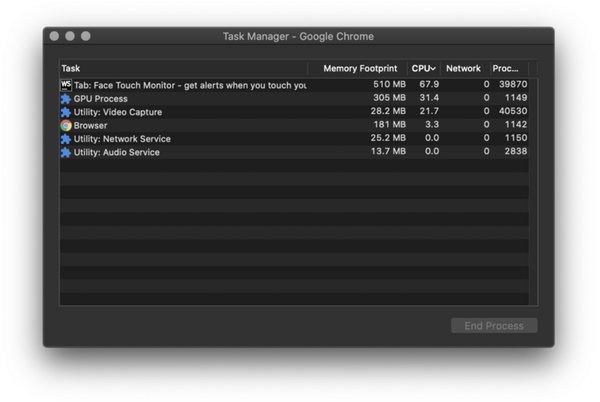Viewport: 600px width, 402px height.
Task: Click the 510 MB memory value
Action: (x=389, y=84)
